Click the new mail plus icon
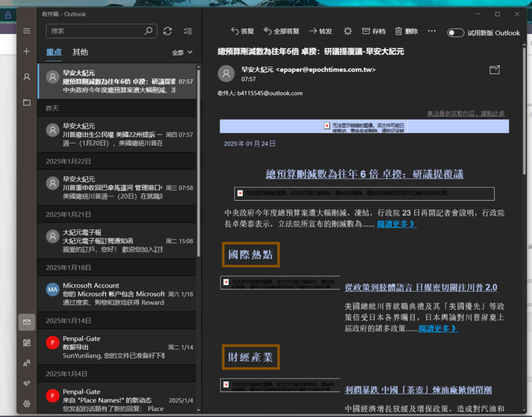Viewport: 532px width, 417px height. click(27, 51)
